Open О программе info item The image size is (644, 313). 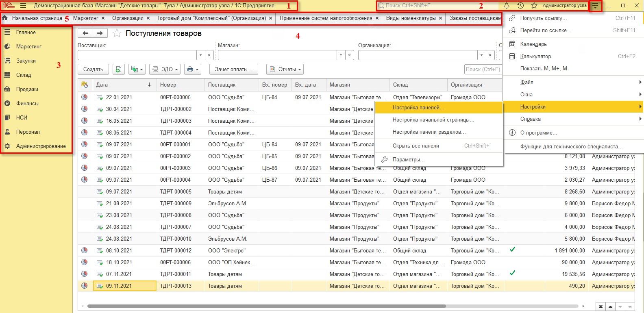(x=573, y=133)
